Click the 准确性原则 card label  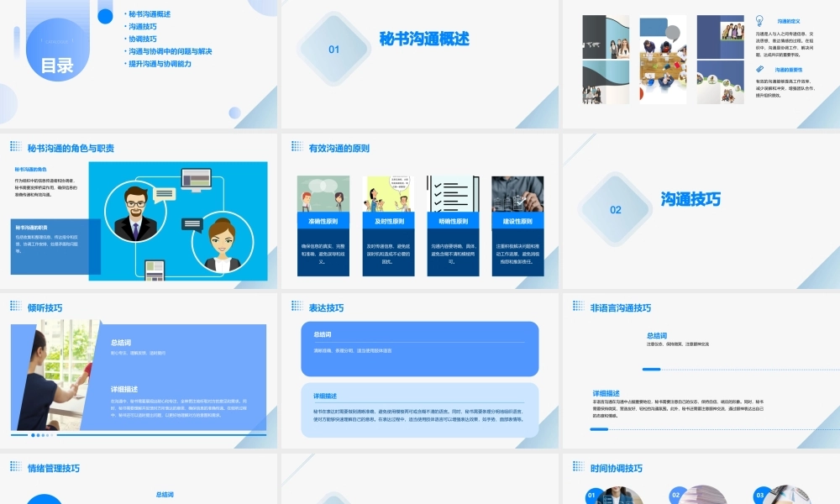323,221
